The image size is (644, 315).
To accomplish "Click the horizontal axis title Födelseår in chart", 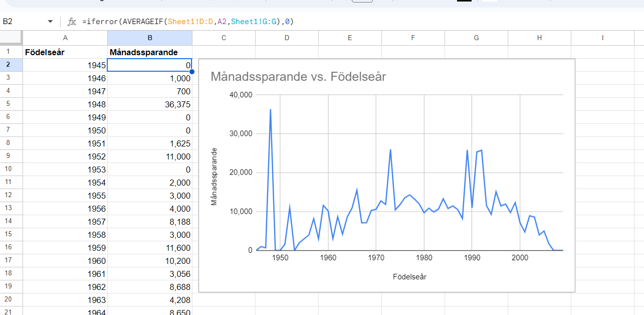I will tap(409, 276).
